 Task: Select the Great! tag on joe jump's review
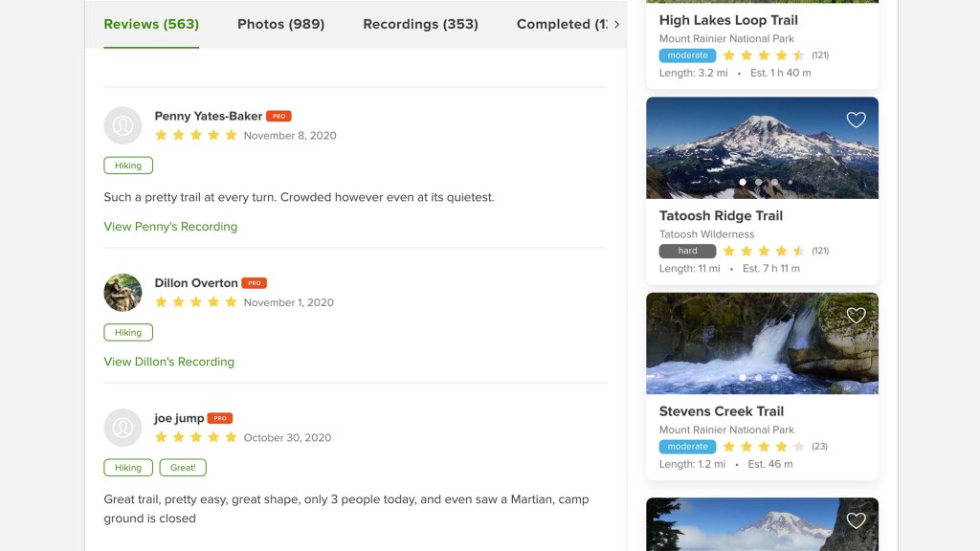[183, 468]
